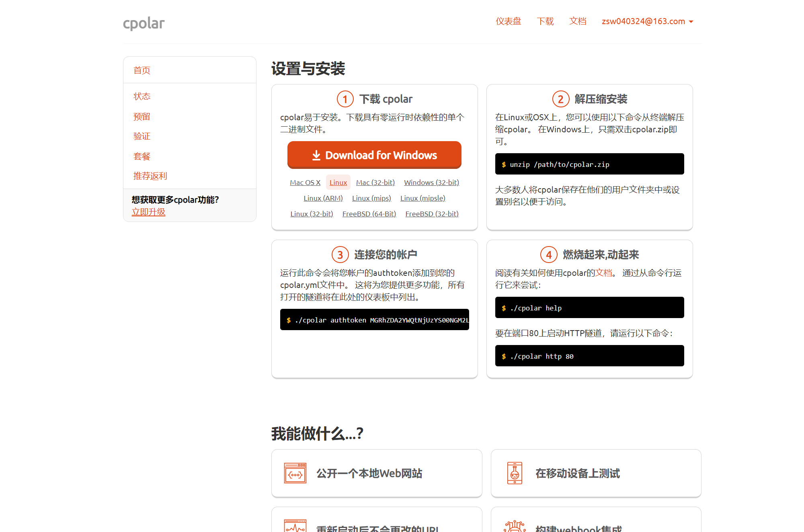The height and width of the screenshot is (532, 804).
Task: Click the 燃烧起来,动起来 step heading
Action: (x=601, y=255)
